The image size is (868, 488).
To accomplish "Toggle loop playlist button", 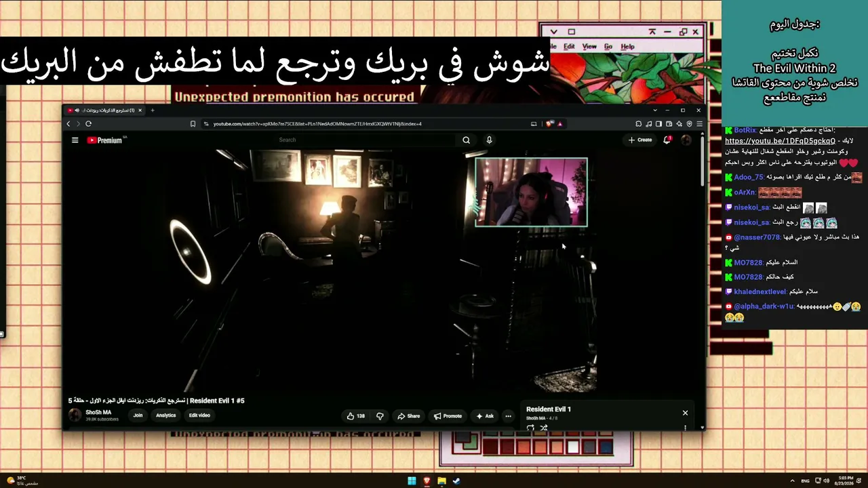I will click(530, 428).
